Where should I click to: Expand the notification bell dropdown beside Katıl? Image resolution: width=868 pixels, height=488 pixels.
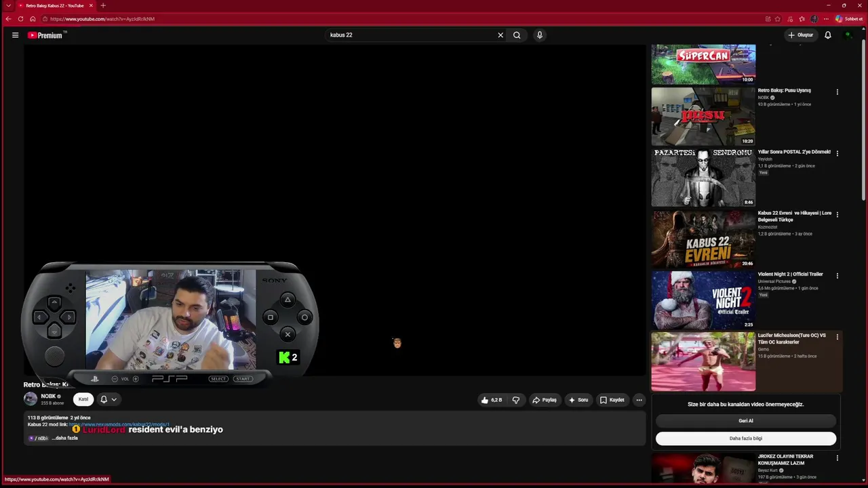pos(108,399)
